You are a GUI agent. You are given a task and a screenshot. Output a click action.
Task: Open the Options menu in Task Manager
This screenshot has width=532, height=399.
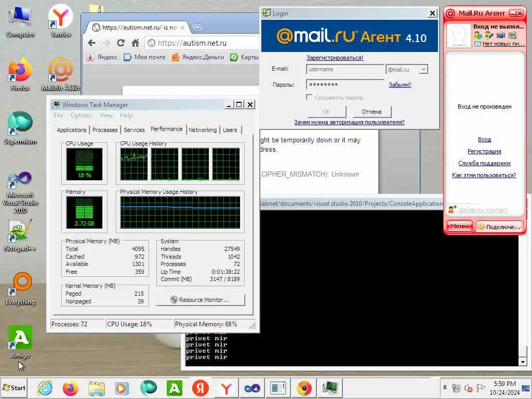point(82,115)
